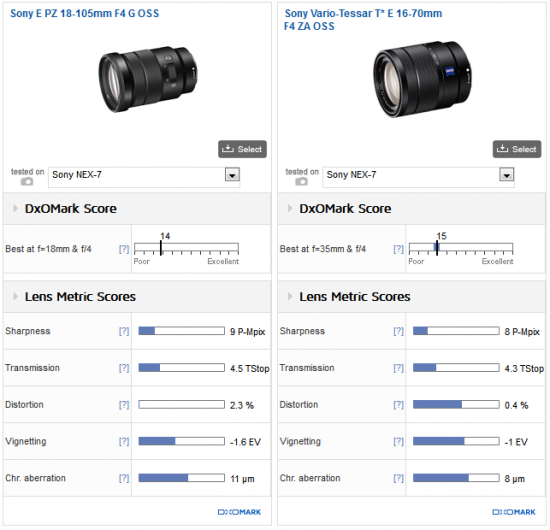Open help [?] for Best at f=35mm & f/4
The width and height of the screenshot is (550, 530).
tap(398, 249)
